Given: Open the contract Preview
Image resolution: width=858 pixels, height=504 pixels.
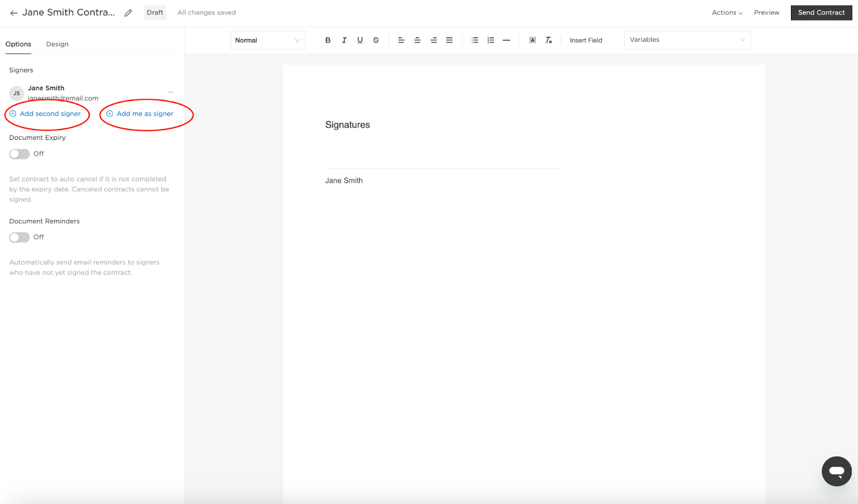Looking at the screenshot, I should click(x=766, y=13).
